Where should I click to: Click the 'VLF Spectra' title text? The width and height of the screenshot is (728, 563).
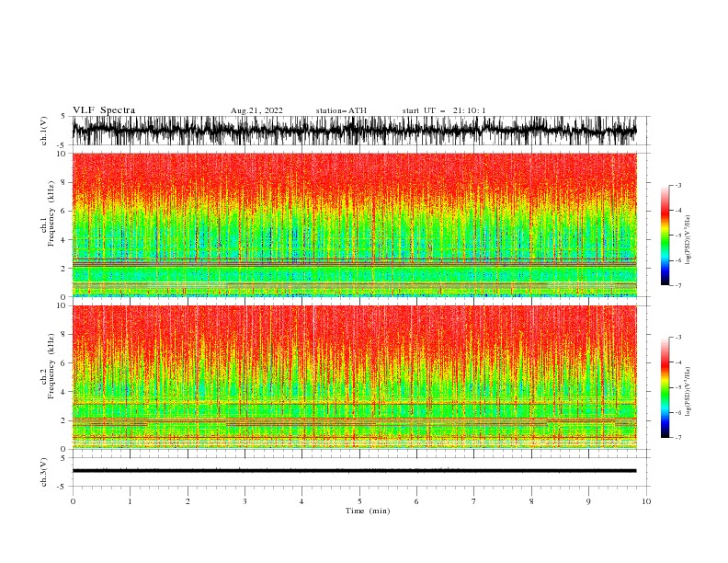pos(104,110)
